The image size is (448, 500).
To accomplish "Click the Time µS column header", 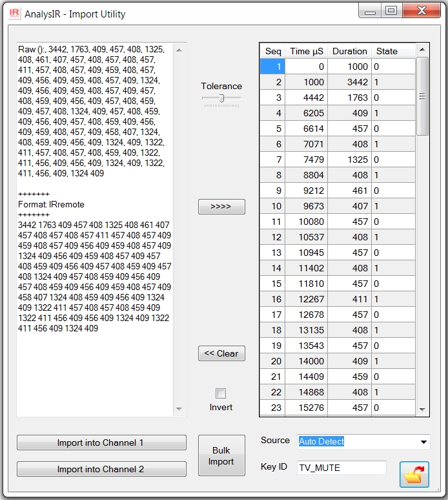I will [x=306, y=51].
